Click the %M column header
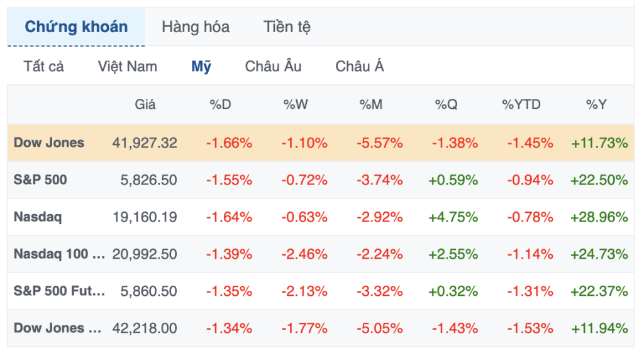 click(x=371, y=104)
